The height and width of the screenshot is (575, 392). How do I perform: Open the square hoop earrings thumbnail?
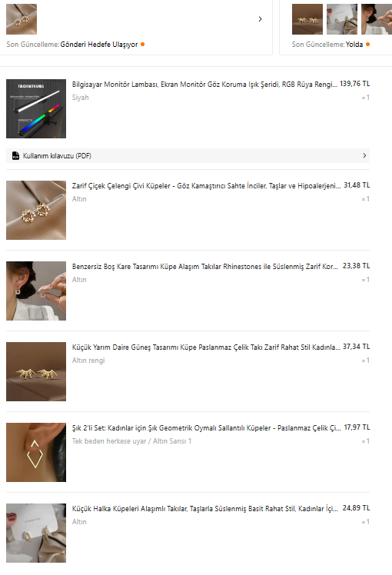[36, 291]
